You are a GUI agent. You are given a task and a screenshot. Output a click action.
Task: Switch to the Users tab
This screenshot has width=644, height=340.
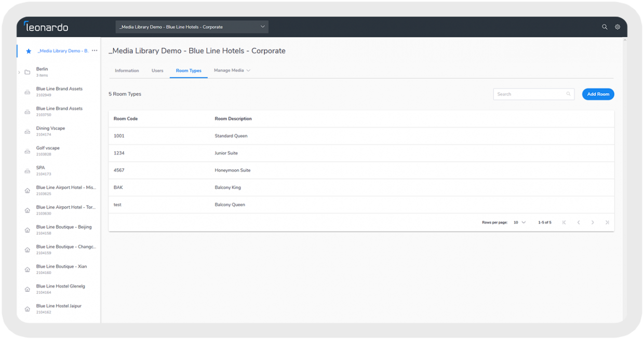157,71
